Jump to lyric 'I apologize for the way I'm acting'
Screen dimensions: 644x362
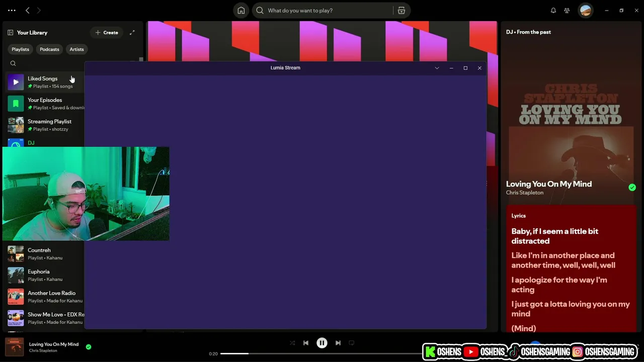pos(559,285)
